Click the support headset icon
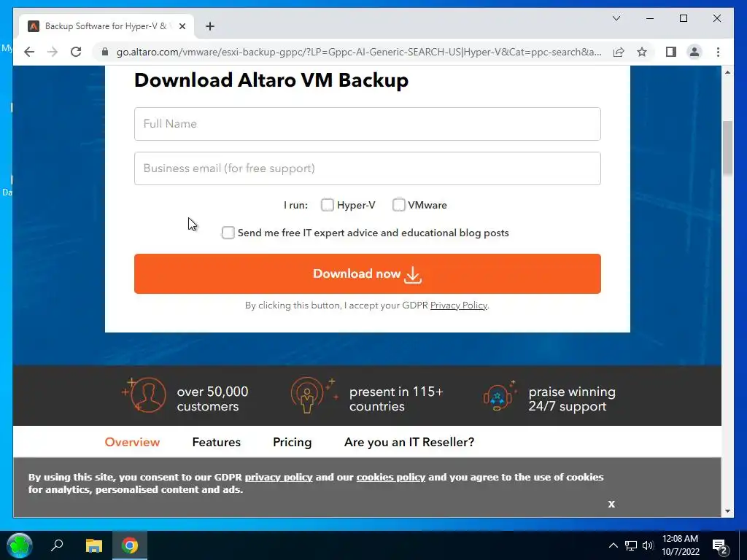The image size is (747, 560). point(499,396)
